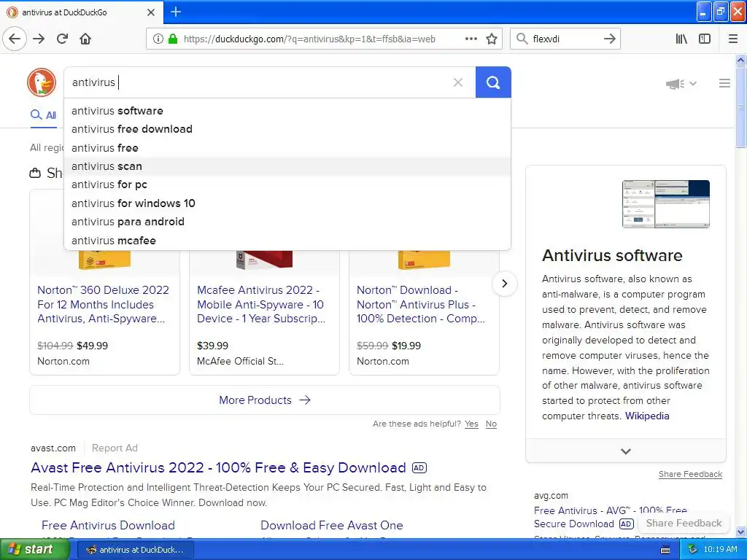
Task: Show next shopping products with the arrow
Action: 505,284
